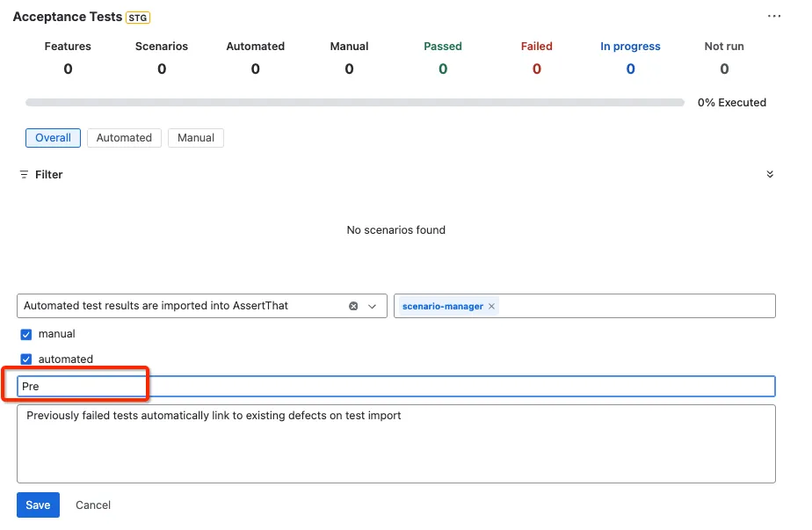The width and height of the screenshot is (812, 530).
Task: Click the In progress count label
Action: click(630, 46)
